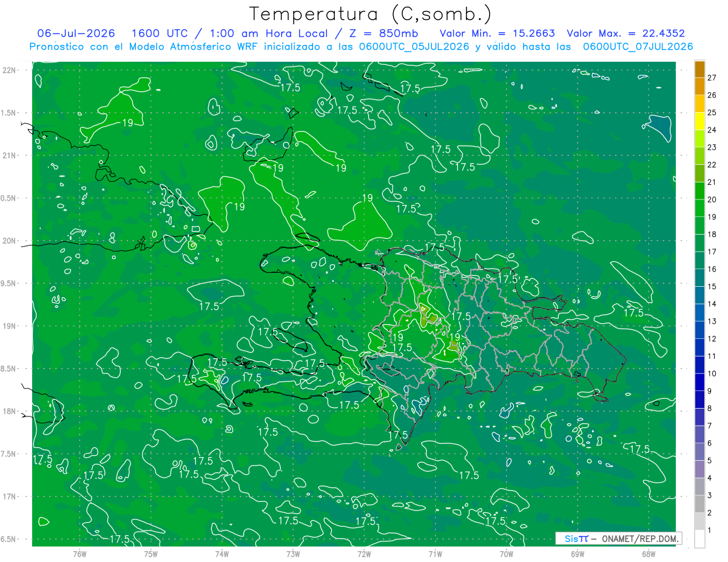The height and width of the screenshot is (562, 728).
Task: Click 'Pronóstico con el Modelo Atmósferico WRF' text
Action: point(144,47)
